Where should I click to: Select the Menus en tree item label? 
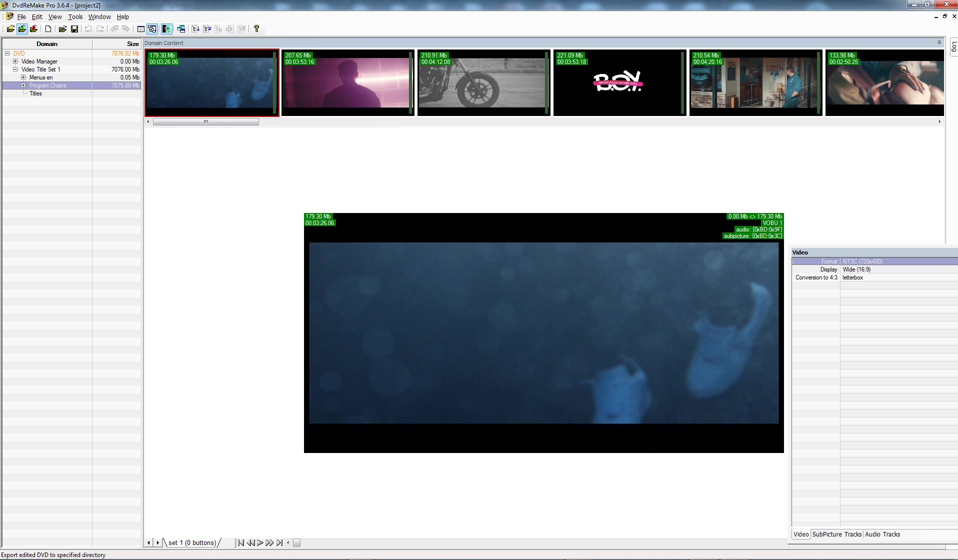pyautogui.click(x=40, y=77)
